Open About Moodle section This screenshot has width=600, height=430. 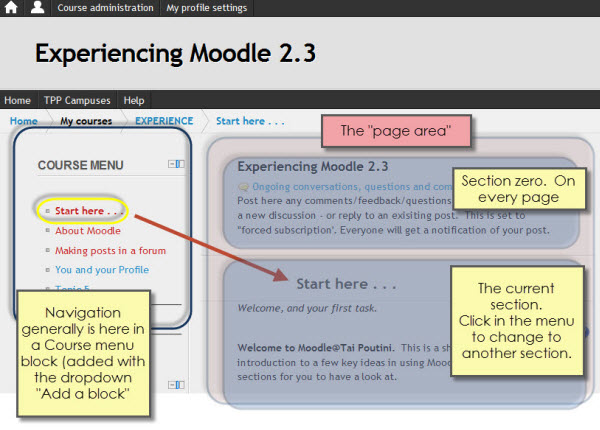point(88,231)
